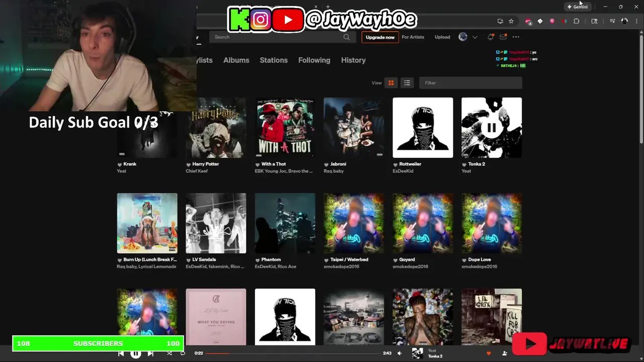Image resolution: width=644 pixels, height=362 pixels.
Task: Click the now-playing artwork in player bar
Action: pos(418,353)
